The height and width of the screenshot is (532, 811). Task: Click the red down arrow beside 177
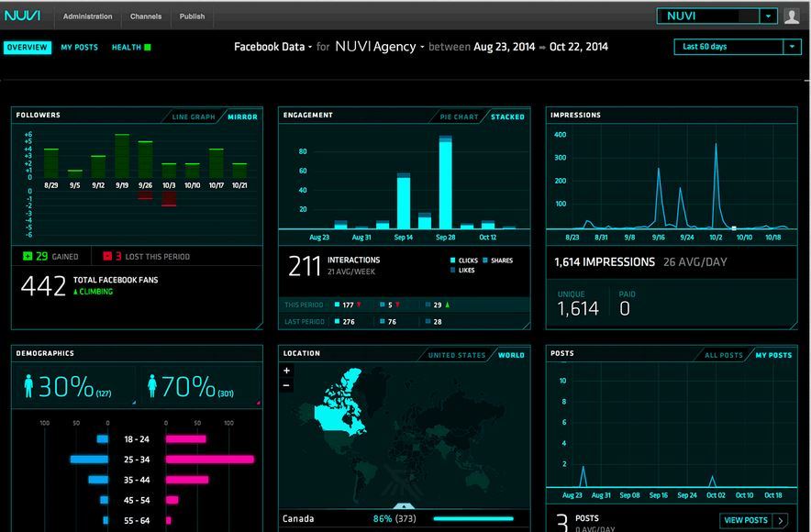359,305
